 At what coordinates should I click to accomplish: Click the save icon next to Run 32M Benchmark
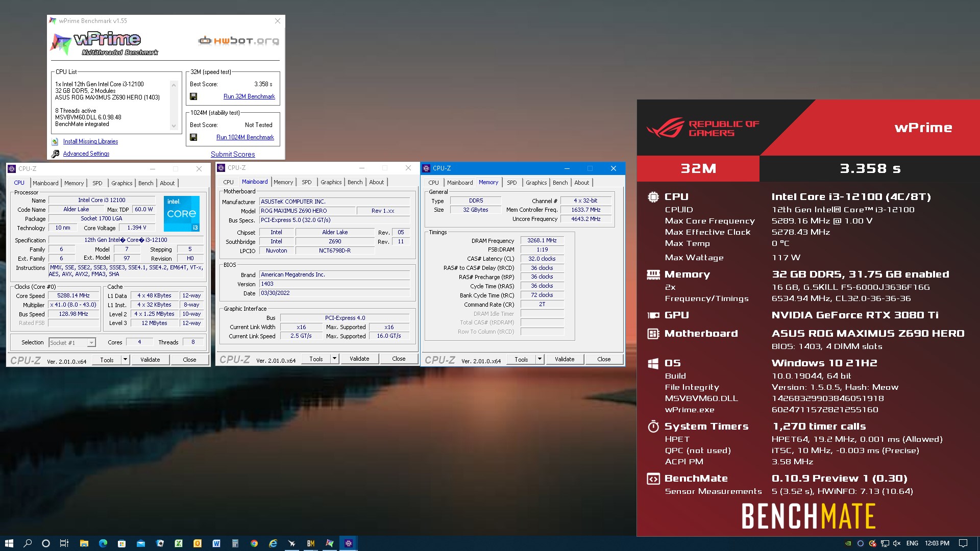tap(193, 96)
